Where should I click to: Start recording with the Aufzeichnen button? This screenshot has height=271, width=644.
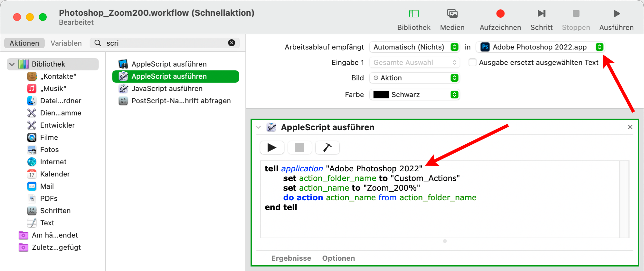[500, 14]
